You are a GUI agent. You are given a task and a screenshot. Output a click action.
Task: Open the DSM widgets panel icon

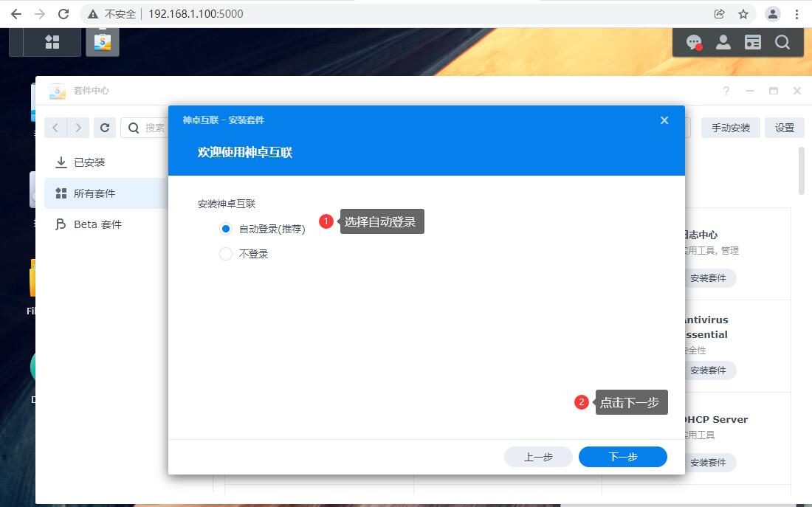point(752,43)
